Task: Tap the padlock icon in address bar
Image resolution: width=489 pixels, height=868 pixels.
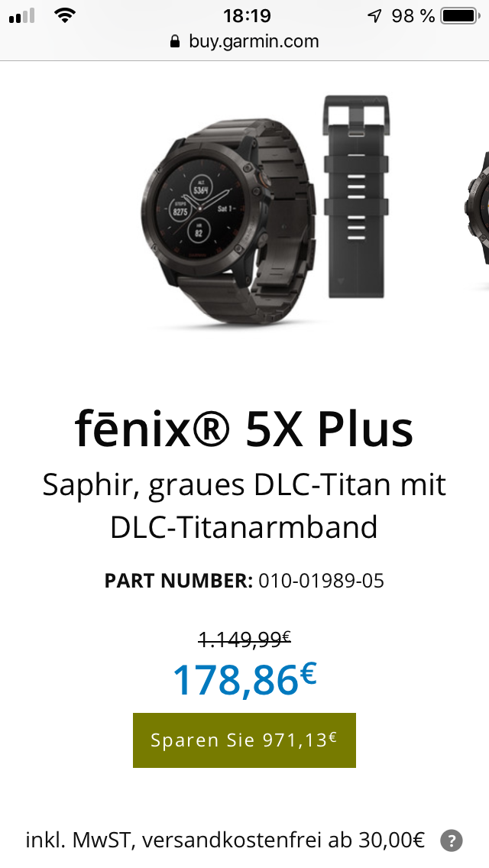Action: point(175,41)
